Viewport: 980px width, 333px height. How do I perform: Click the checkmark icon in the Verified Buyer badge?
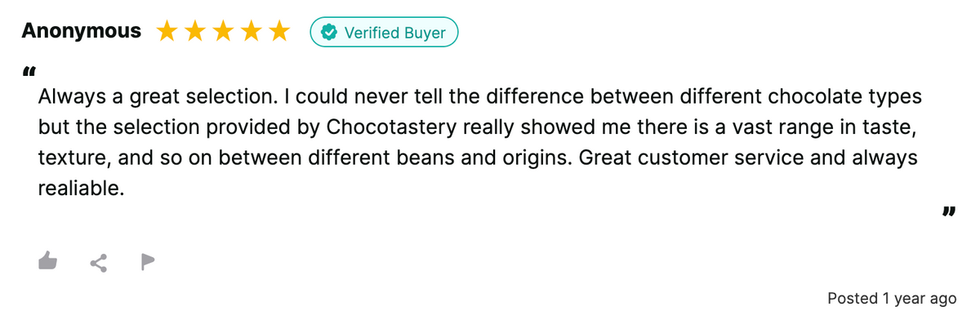click(x=329, y=33)
